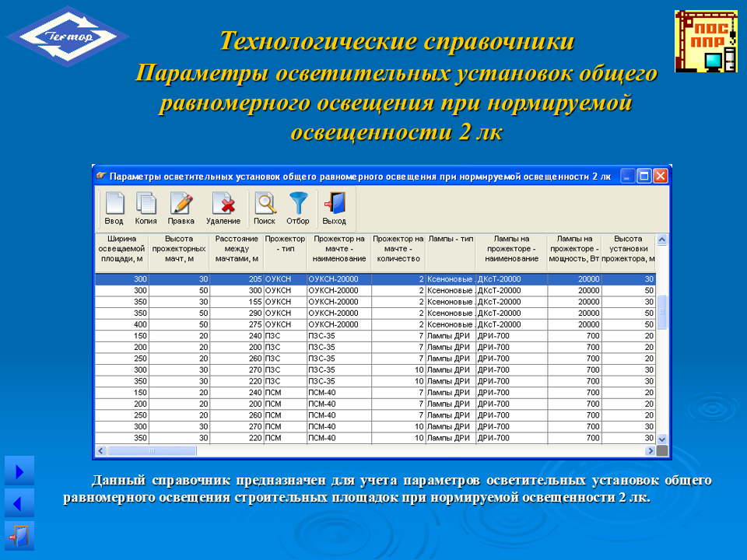Image resolution: width=747 pixels, height=560 pixels.
Task: Click the table's vertical scroll up arrow
Action: coord(661,240)
